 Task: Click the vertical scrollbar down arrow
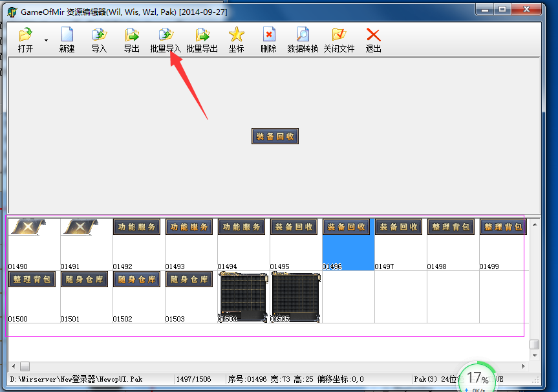point(534,354)
